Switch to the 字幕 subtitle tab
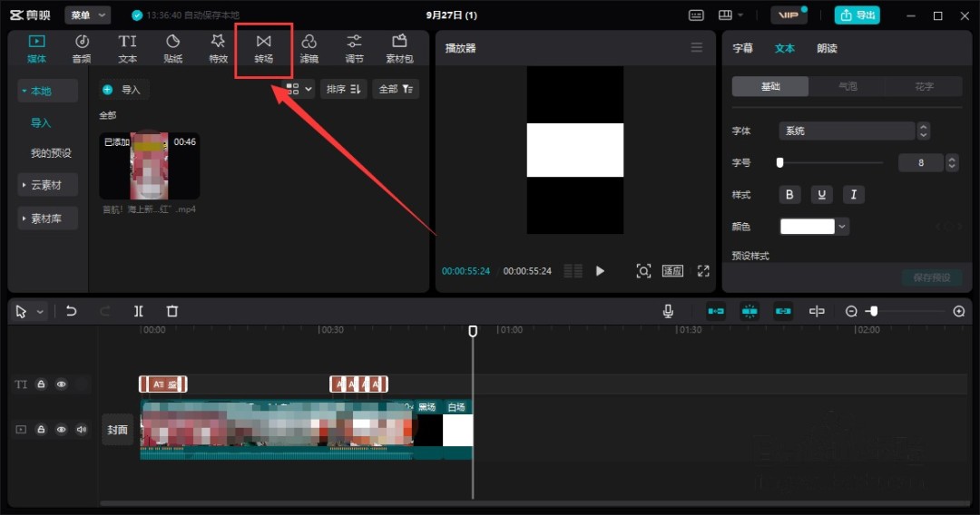 click(742, 48)
